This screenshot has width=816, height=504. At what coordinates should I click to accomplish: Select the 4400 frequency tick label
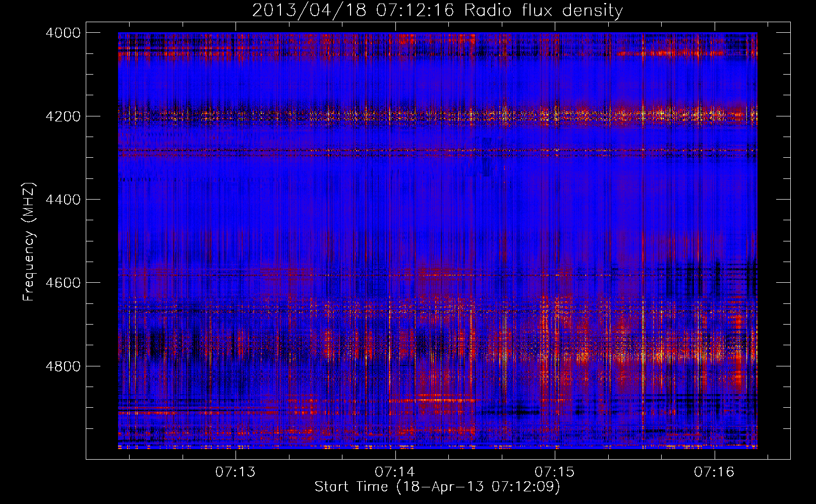coord(63,200)
